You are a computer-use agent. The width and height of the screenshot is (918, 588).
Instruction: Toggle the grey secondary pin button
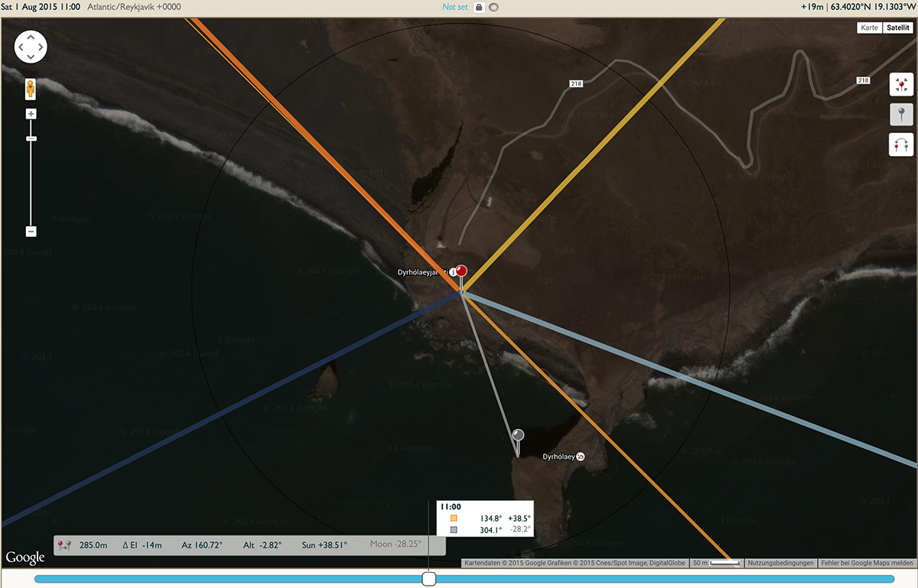pos(901,115)
